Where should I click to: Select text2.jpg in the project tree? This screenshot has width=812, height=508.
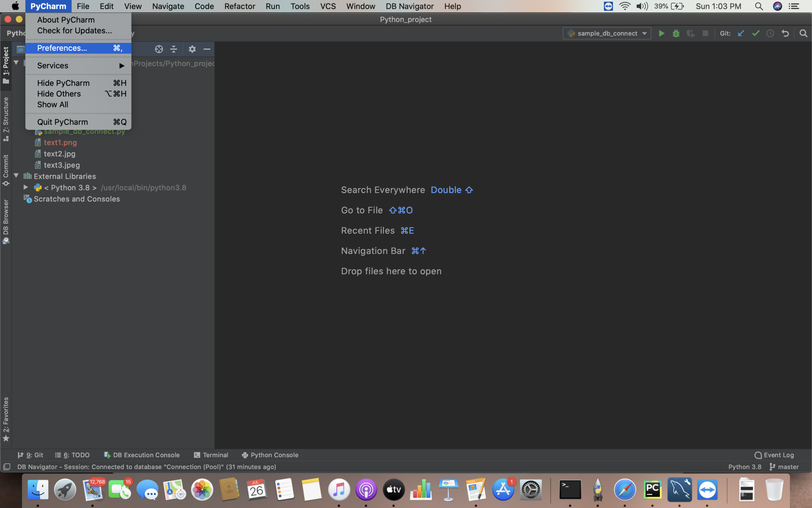(59, 154)
